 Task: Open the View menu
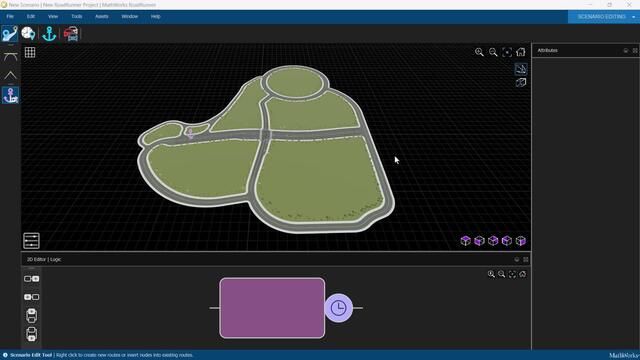click(53, 16)
